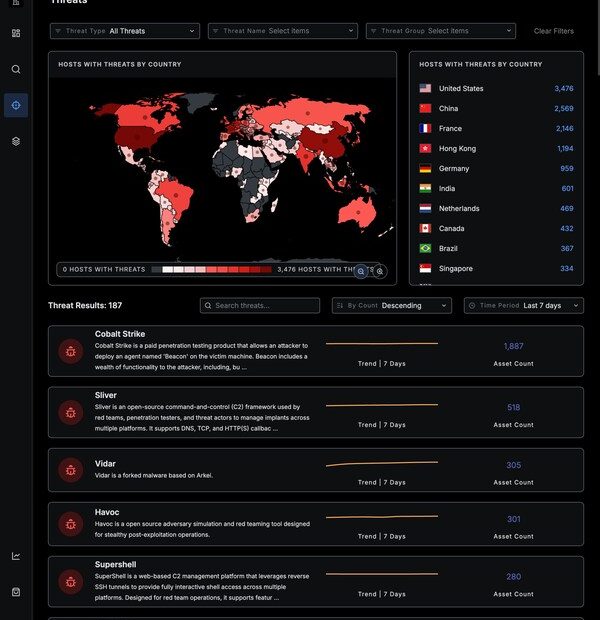The image size is (600, 620).
Task: Click the Supershell asset count 280
Action: 513,577
